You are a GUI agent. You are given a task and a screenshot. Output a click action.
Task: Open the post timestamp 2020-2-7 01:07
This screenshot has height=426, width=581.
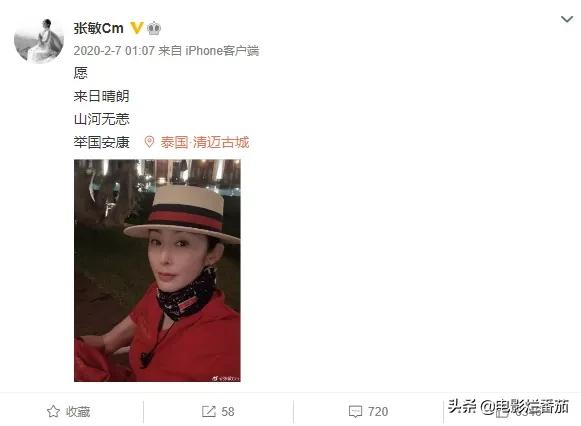[114, 51]
